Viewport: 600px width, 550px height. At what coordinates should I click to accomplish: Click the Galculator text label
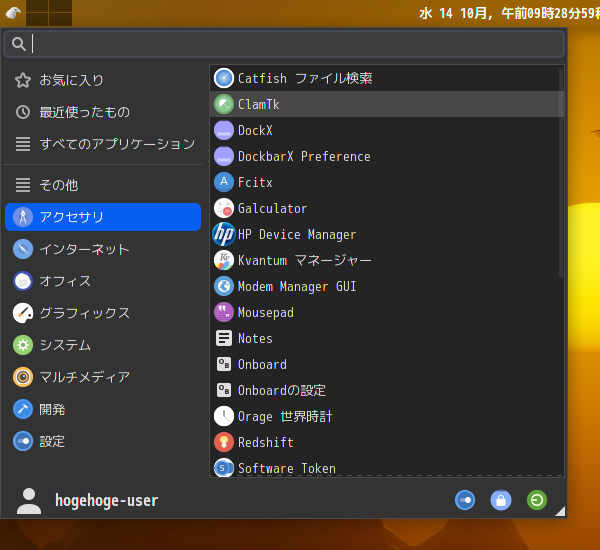coord(272,209)
